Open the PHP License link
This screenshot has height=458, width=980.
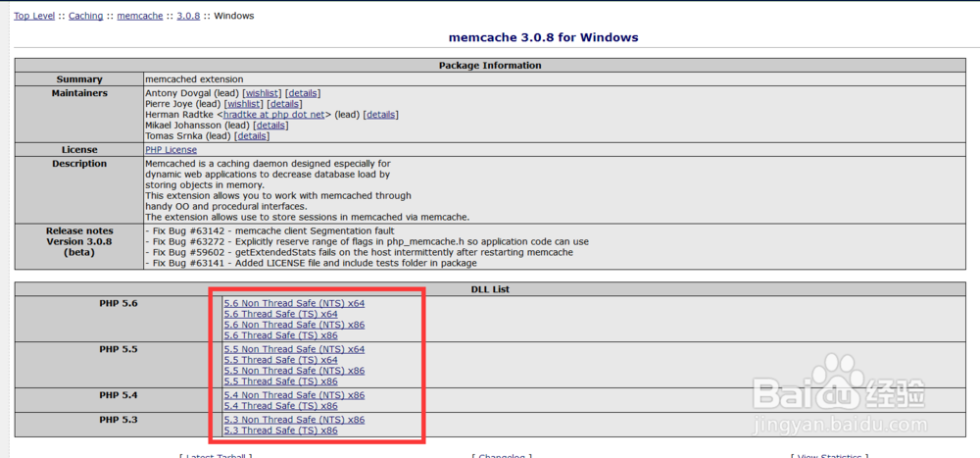click(x=171, y=150)
